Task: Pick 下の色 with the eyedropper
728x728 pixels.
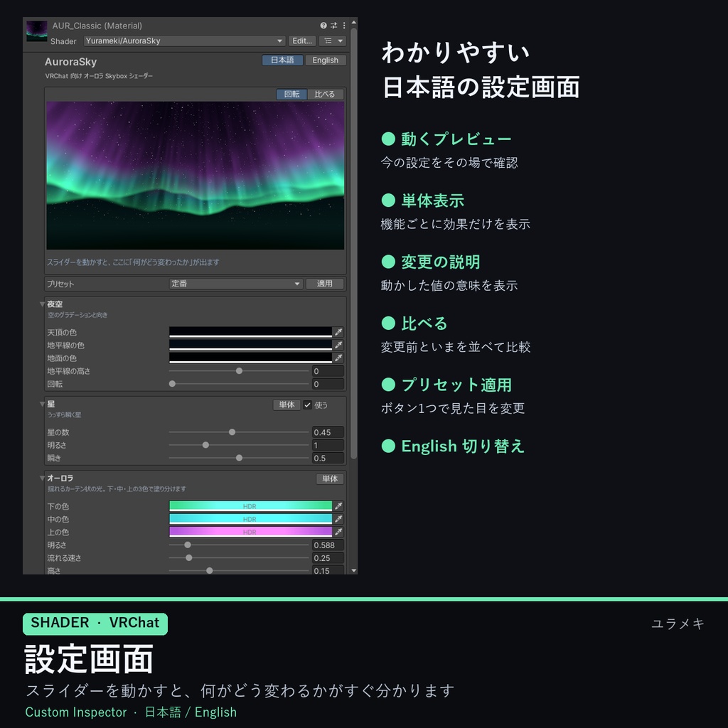Action: pos(339,506)
